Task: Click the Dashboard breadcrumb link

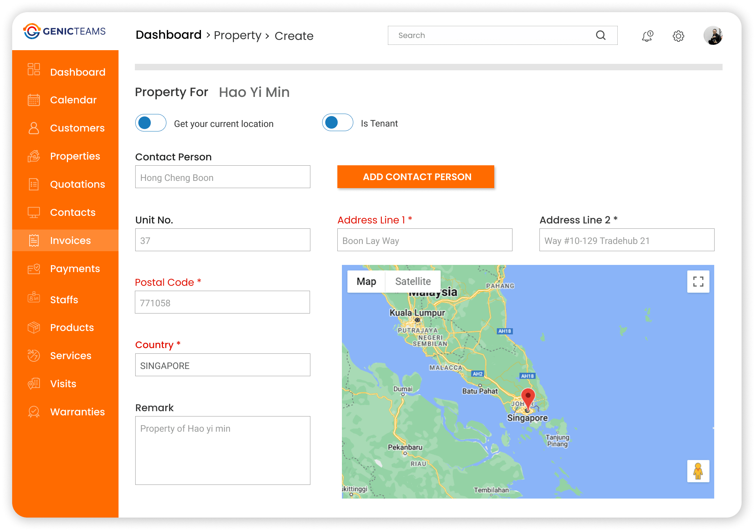Action: pyautogui.click(x=169, y=35)
